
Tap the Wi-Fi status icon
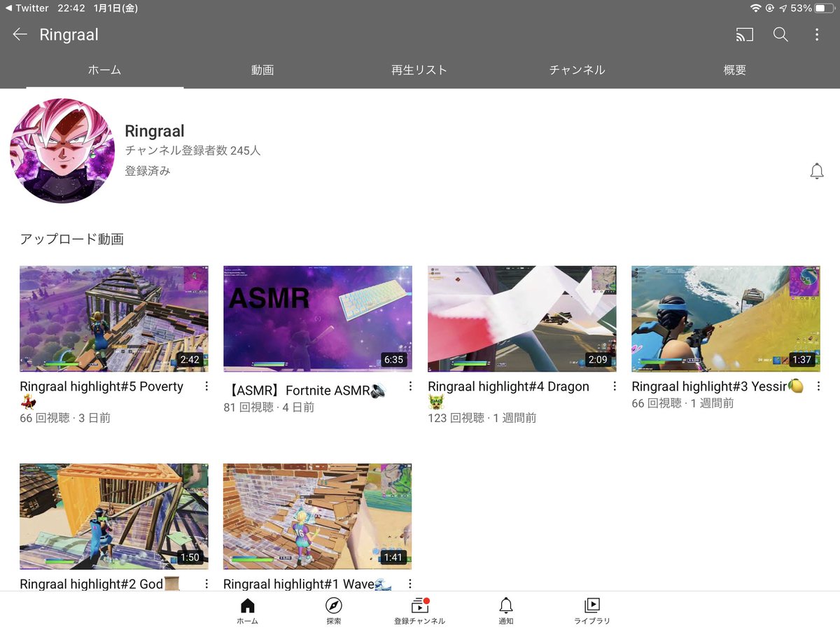point(755,8)
